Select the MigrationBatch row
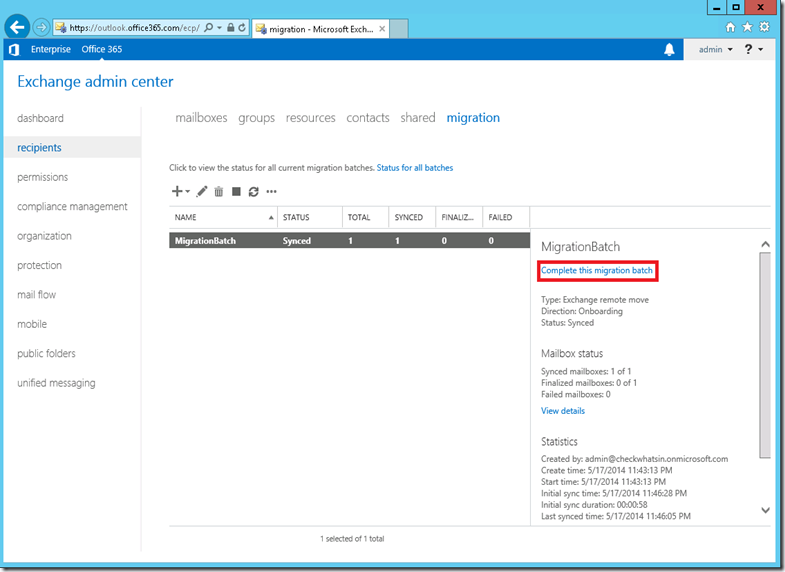The width and height of the screenshot is (785, 572). 349,241
